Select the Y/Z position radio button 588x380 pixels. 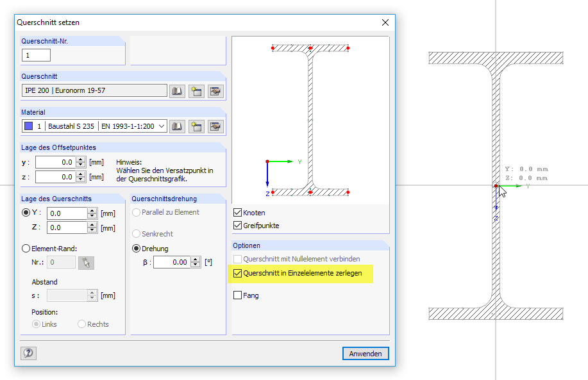click(26, 213)
